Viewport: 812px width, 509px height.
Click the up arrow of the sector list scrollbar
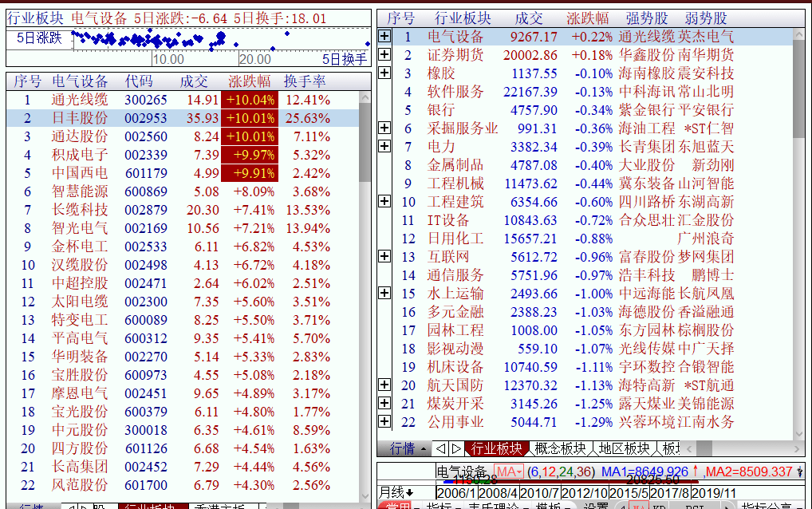tap(799, 34)
